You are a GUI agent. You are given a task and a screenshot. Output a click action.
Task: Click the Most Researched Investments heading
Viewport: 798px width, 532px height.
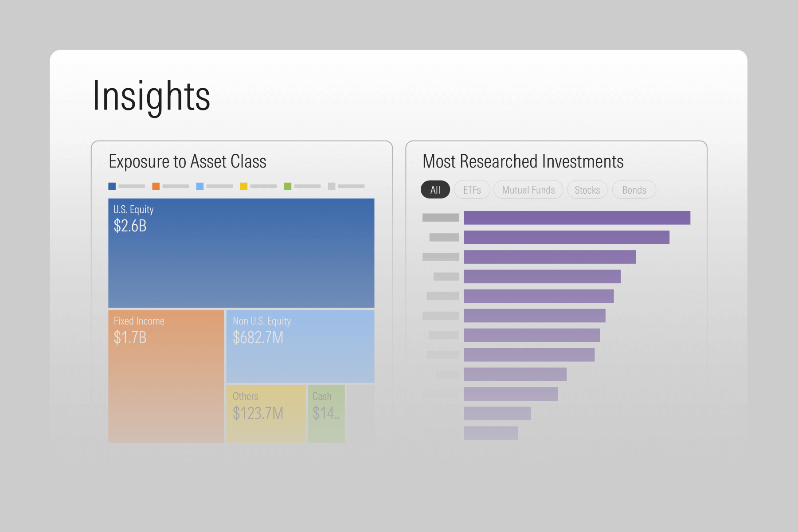click(x=523, y=161)
